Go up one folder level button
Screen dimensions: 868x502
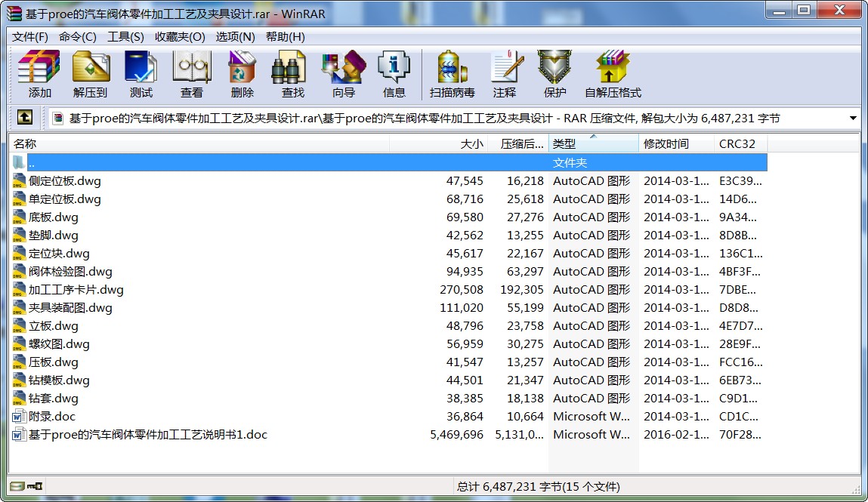point(25,117)
